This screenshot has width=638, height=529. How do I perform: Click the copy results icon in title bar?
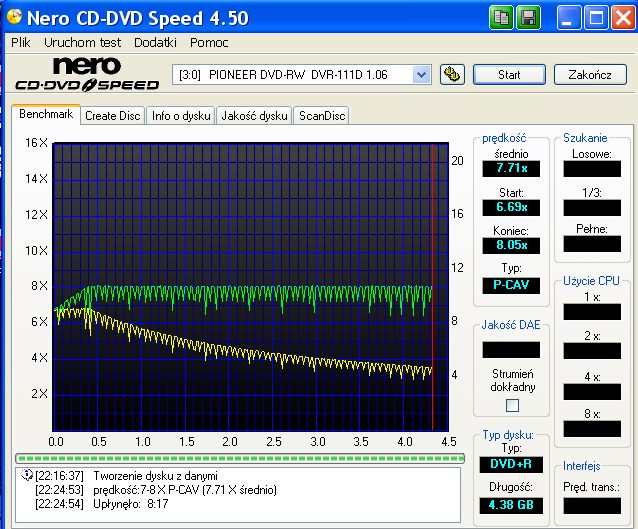(x=501, y=17)
